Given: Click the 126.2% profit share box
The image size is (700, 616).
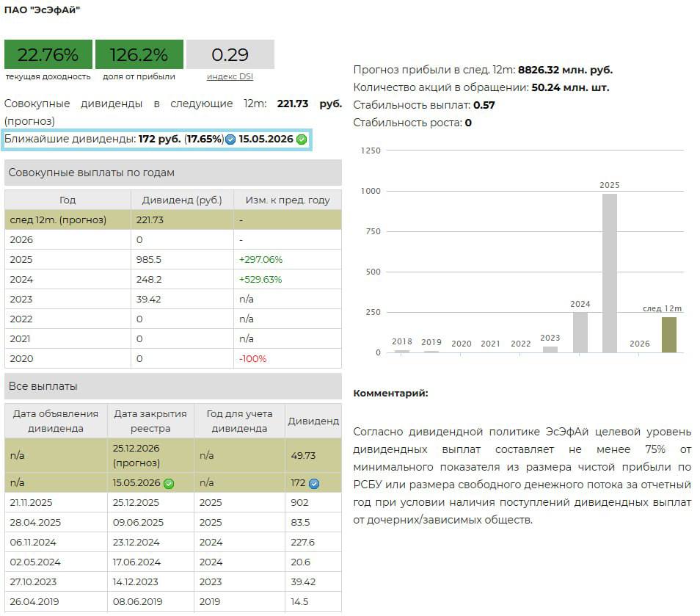Looking at the screenshot, I should tap(139, 55).
